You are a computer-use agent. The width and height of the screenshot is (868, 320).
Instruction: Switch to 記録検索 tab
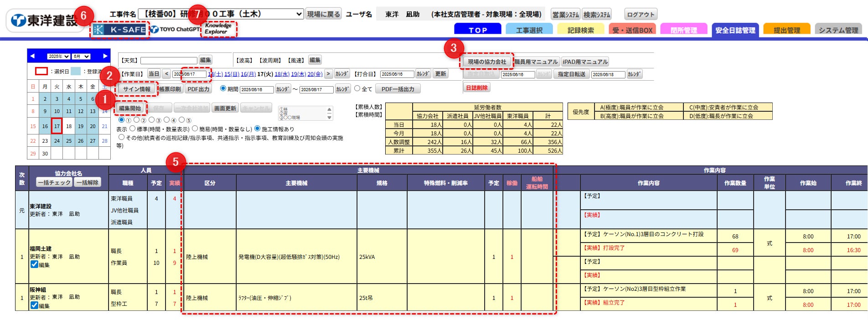click(x=580, y=29)
